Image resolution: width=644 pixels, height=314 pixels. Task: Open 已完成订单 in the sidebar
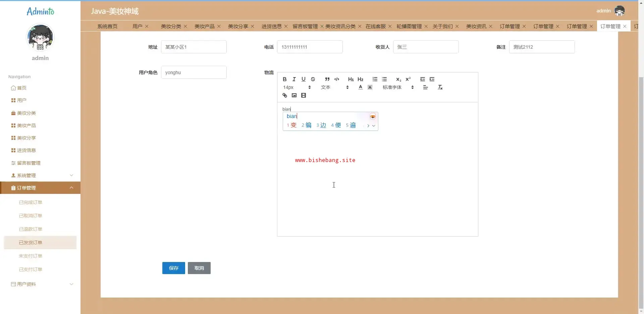[31, 202]
